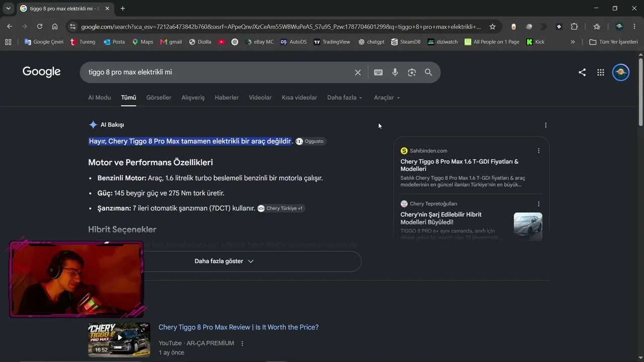The image size is (644, 362).
Task: Play the Chery Tiggo 8 Pro Max video thumbnail
Action: pos(119,339)
